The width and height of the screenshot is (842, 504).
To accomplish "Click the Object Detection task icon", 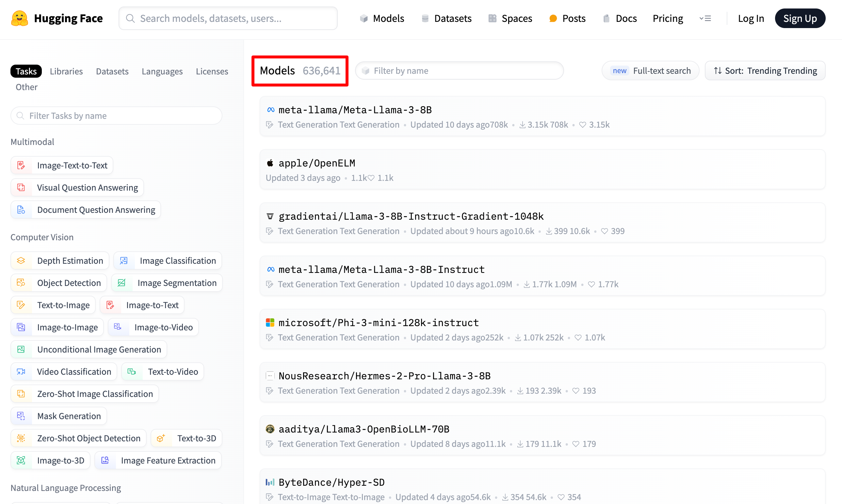I will click(21, 283).
